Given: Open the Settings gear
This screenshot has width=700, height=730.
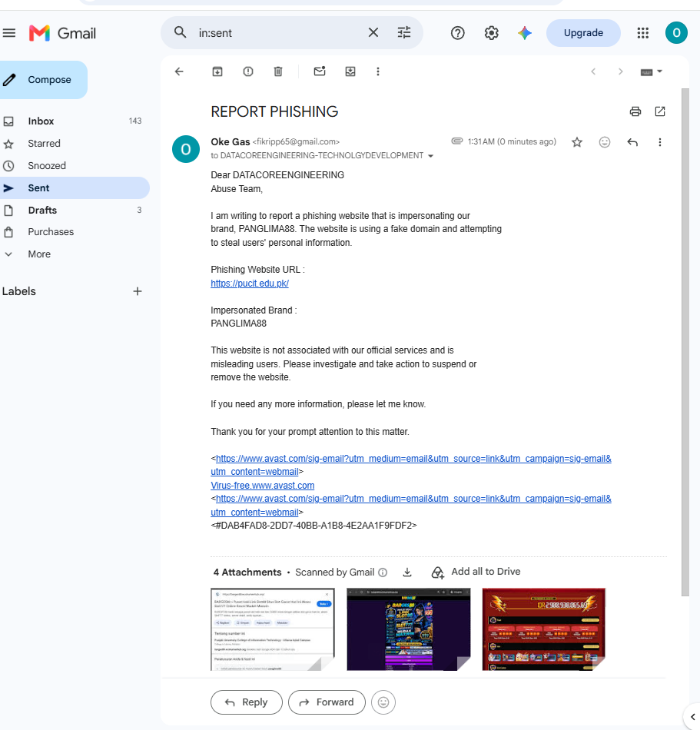Looking at the screenshot, I should click(491, 33).
